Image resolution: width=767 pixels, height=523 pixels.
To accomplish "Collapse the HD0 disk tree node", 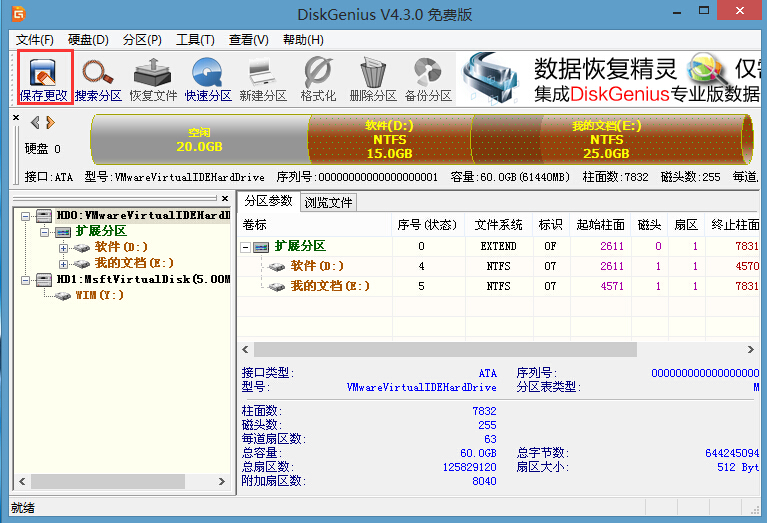I will coord(25,216).
